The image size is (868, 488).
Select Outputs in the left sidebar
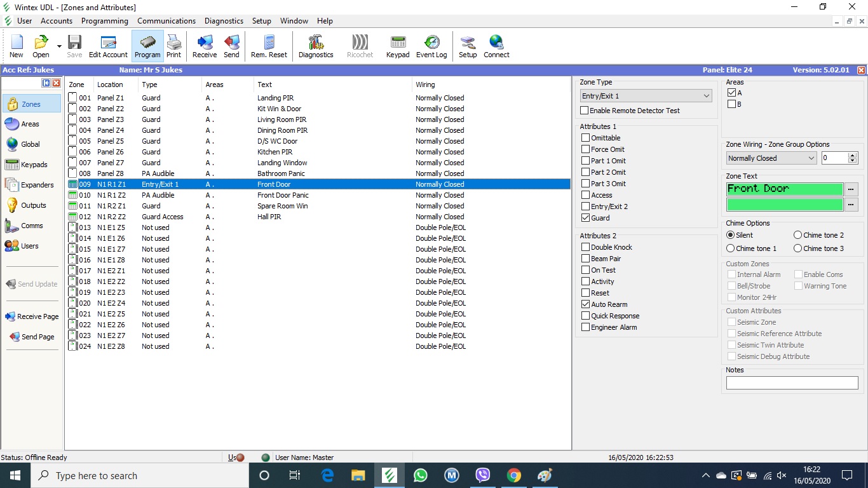[33, 205]
